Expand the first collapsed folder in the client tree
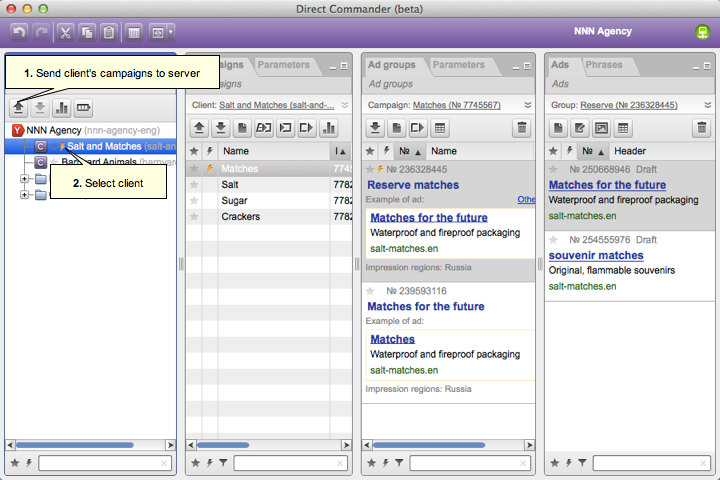720x480 pixels. coord(24,179)
